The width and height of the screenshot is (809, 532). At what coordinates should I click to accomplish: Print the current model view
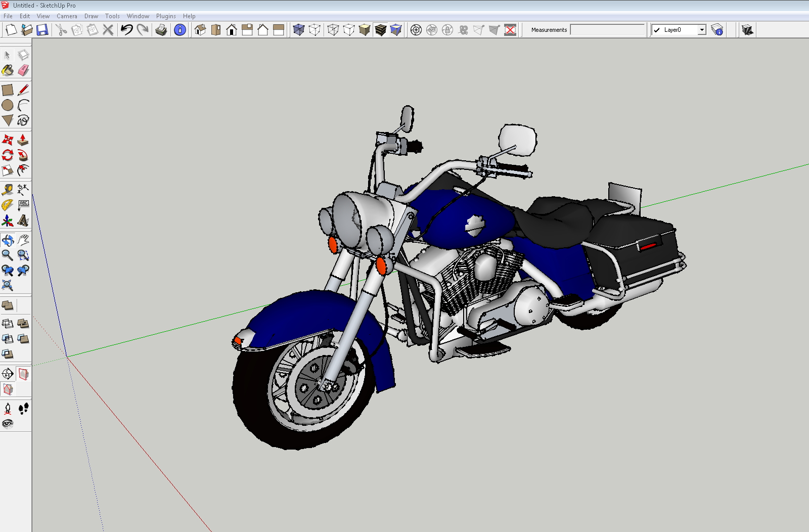tap(161, 30)
